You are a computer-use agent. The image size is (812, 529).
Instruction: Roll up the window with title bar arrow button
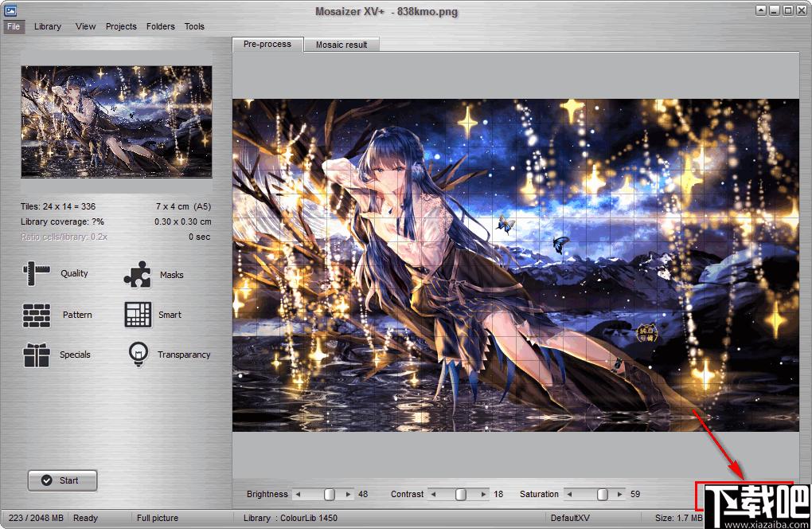point(761,10)
